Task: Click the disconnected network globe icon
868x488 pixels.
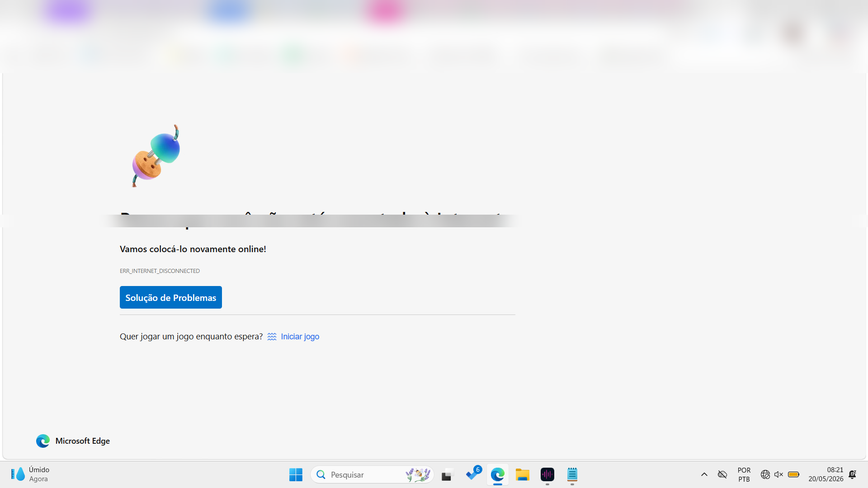Action: pyautogui.click(x=765, y=474)
